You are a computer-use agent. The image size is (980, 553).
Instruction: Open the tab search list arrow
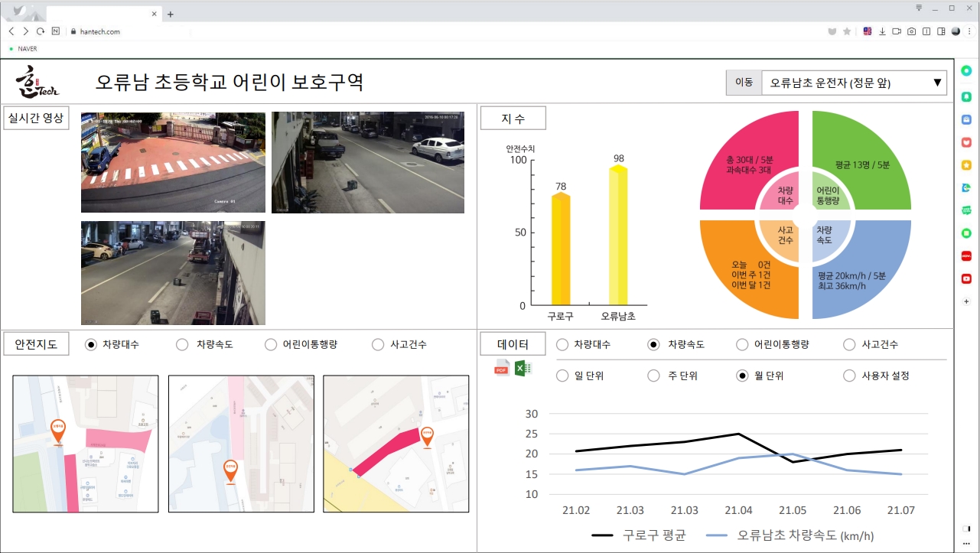[918, 8]
